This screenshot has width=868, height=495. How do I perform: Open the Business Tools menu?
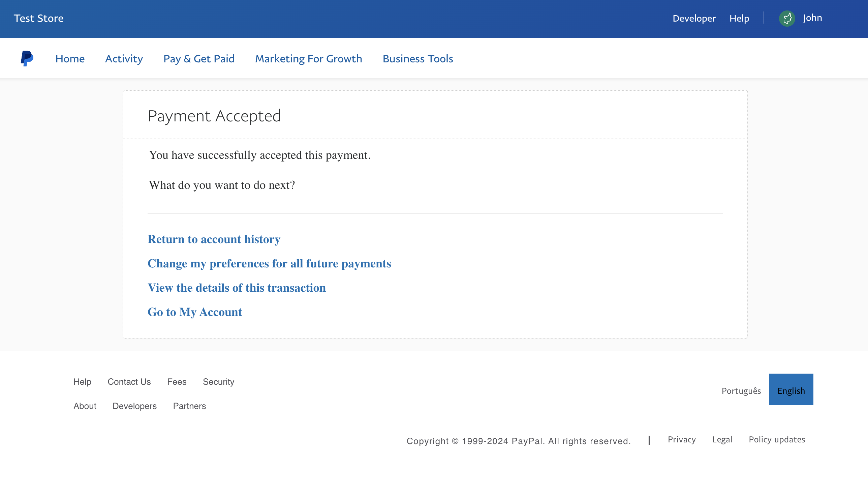[x=418, y=58]
